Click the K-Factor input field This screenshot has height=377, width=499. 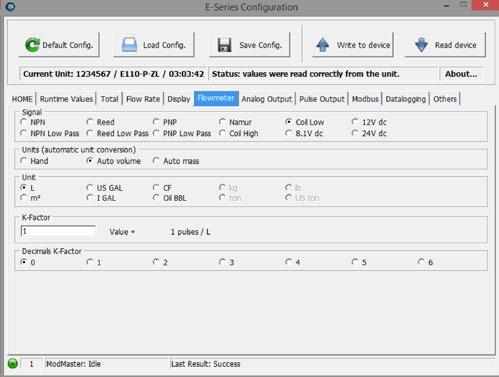click(58, 231)
